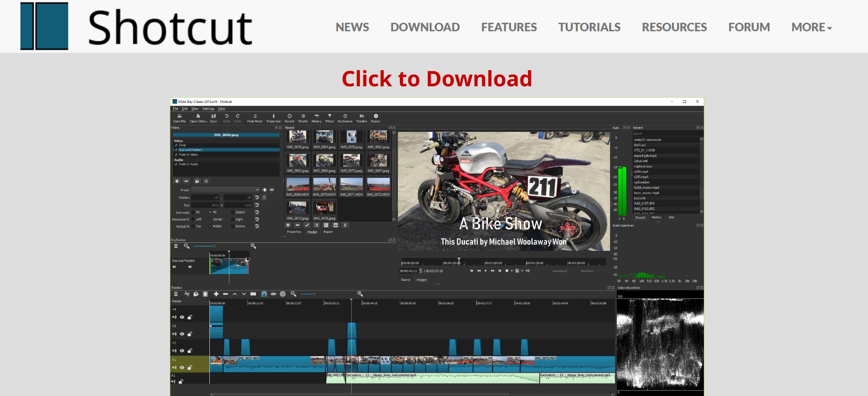The width and height of the screenshot is (868, 396).
Task: Click the red Click to Download heading
Action: pyautogui.click(x=437, y=79)
